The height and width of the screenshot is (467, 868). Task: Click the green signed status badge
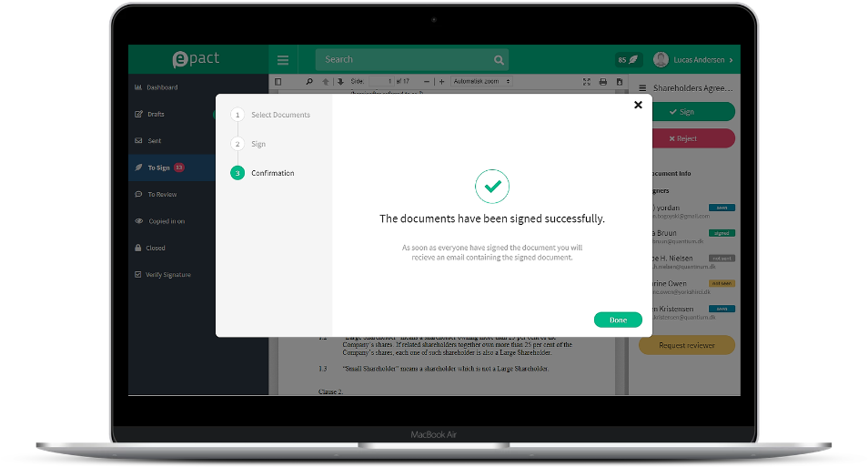722,233
